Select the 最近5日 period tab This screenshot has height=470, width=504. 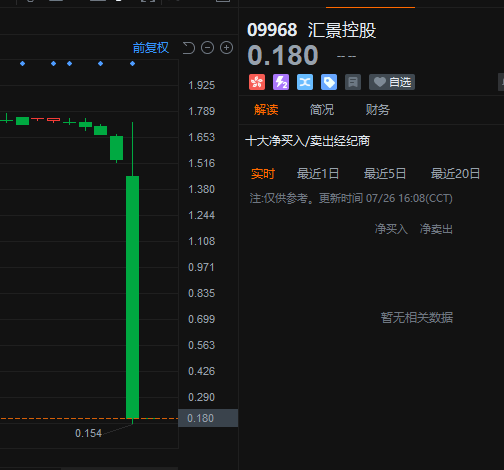[x=385, y=174]
